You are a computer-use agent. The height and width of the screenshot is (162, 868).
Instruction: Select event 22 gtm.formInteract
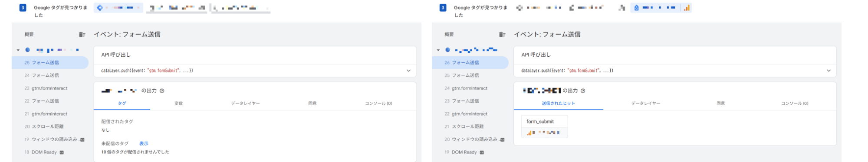tap(470, 114)
